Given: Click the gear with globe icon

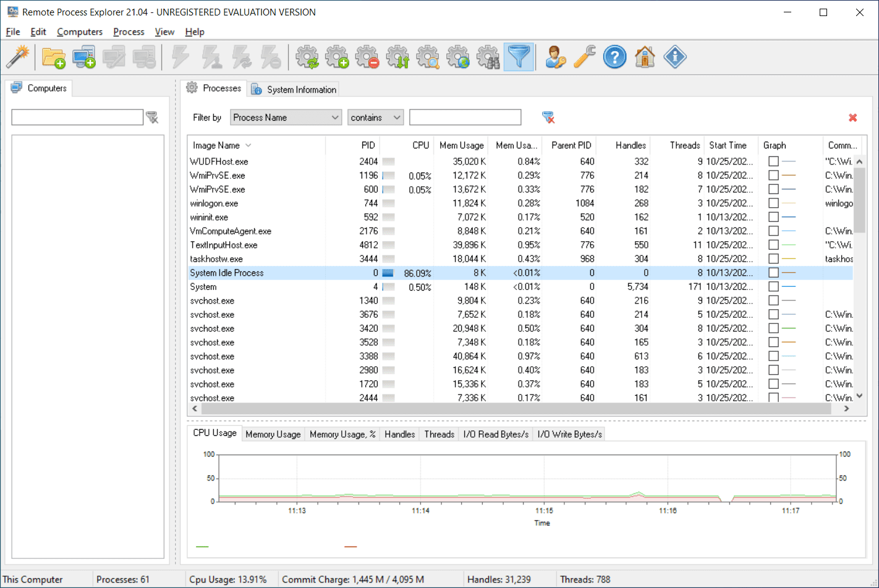Looking at the screenshot, I should click(459, 57).
